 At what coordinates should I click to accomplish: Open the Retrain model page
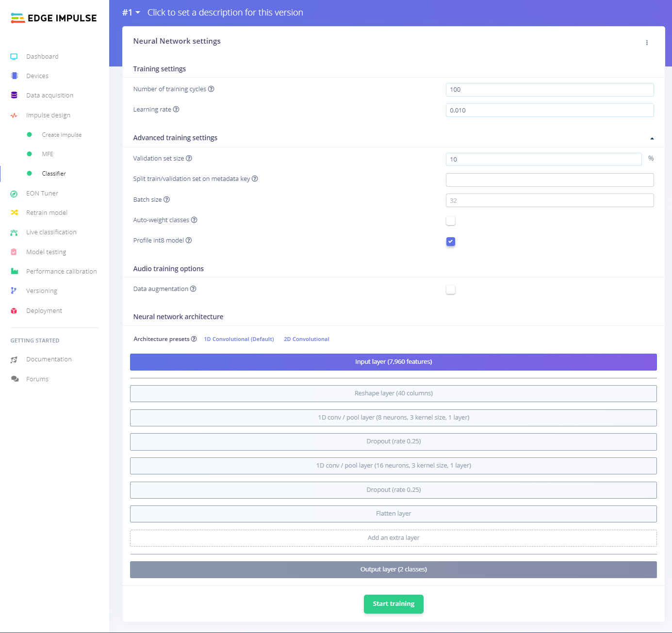click(47, 213)
